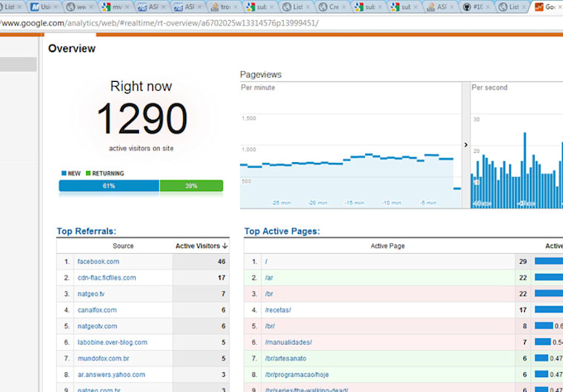Click the M favicon on 'Usi' tab
The image size is (563, 392).
35,7
